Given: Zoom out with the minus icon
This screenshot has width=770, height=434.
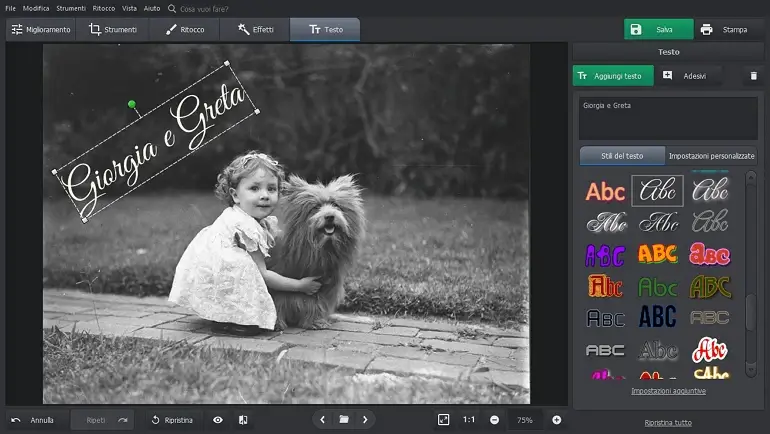Looking at the screenshot, I should coord(495,420).
